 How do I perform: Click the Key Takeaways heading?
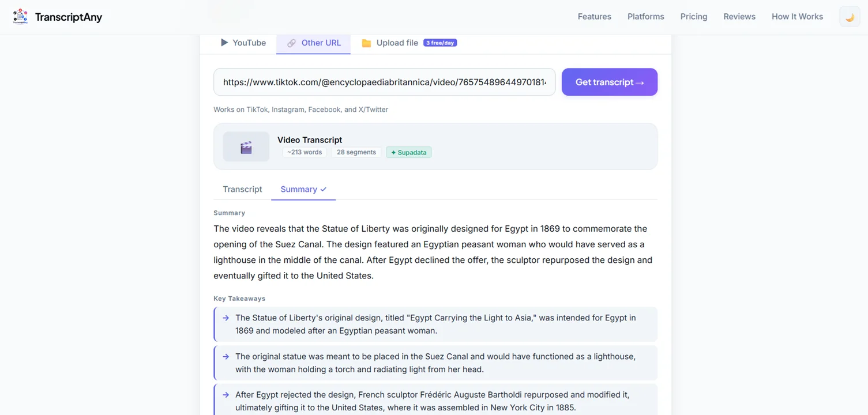pyautogui.click(x=239, y=299)
